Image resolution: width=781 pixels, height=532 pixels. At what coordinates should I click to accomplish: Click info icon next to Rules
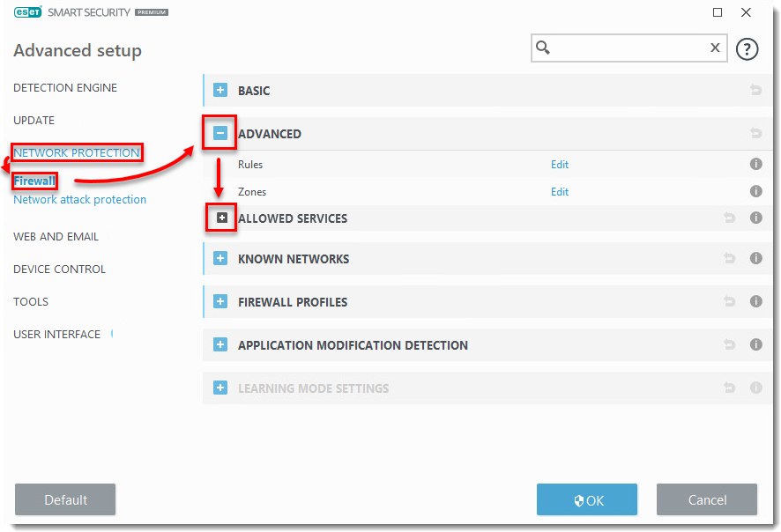click(755, 165)
